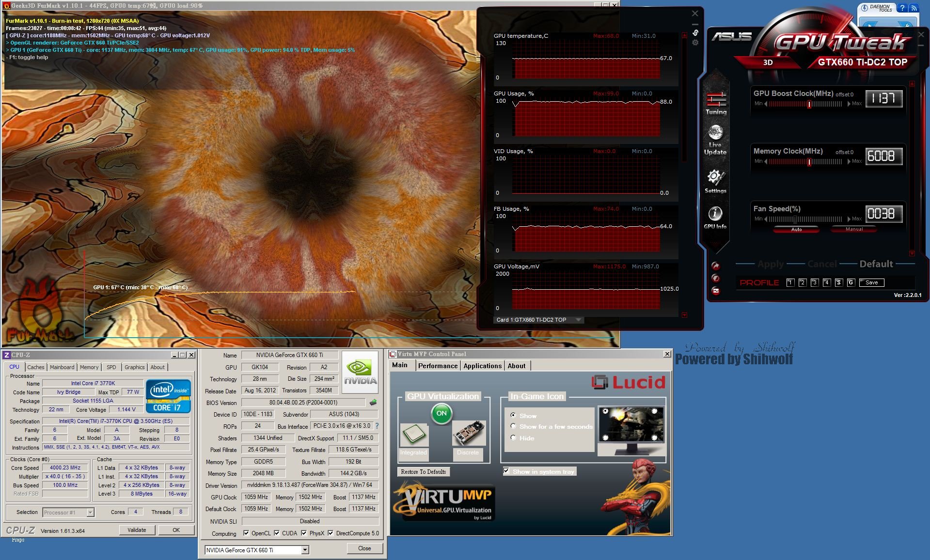The width and height of the screenshot is (930, 560).
Task: Open the GPU-Z graphics card dropdown
Action: tap(305, 550)
